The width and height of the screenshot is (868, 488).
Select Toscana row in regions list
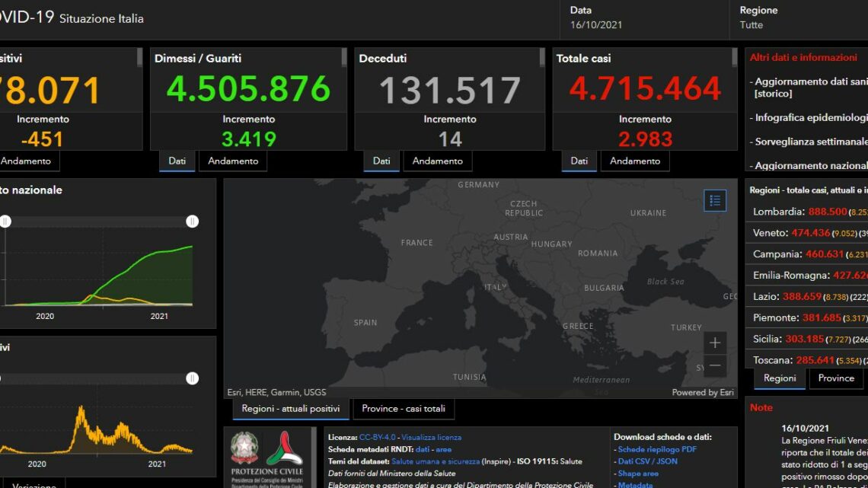pos(806,360)
